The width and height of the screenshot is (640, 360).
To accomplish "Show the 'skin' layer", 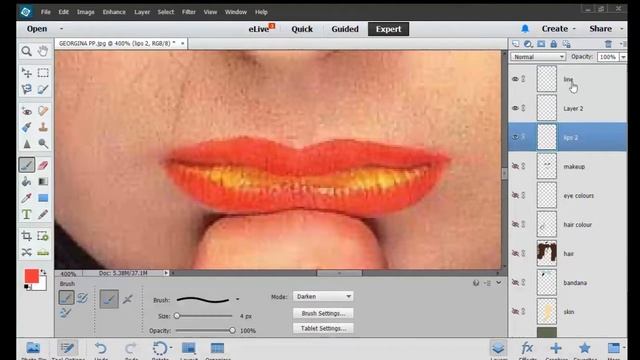I will point(515,311).
